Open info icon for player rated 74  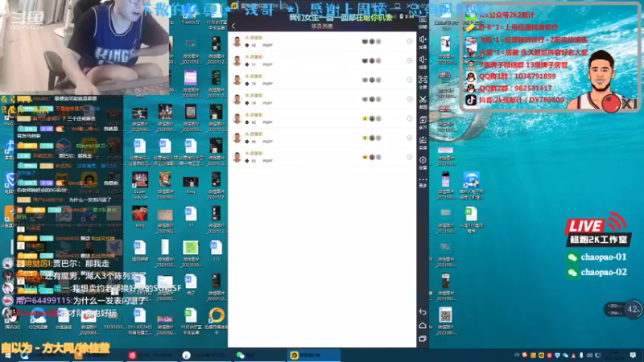pos(410,80)
